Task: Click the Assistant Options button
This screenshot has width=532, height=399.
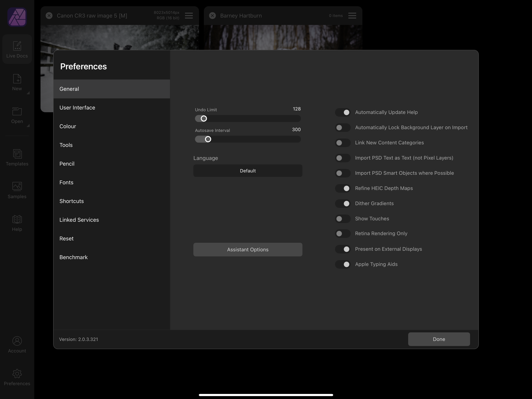Action: 248,250
